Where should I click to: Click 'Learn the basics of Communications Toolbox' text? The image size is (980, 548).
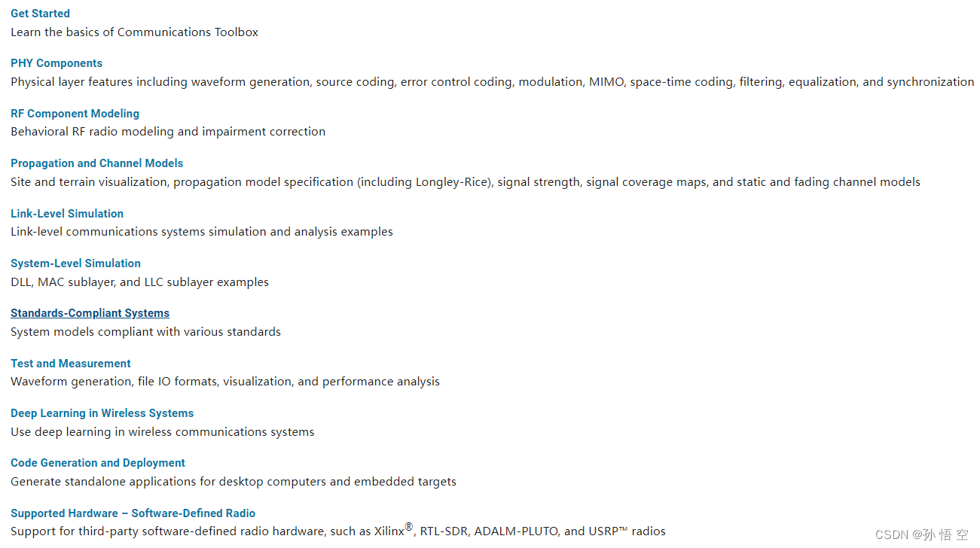coord(134,32)
